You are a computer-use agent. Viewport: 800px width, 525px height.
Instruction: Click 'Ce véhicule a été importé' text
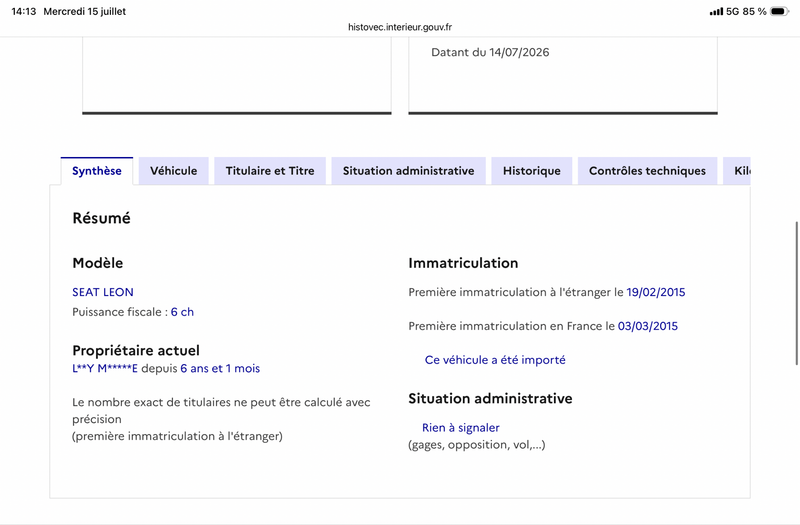pos(495,360)
